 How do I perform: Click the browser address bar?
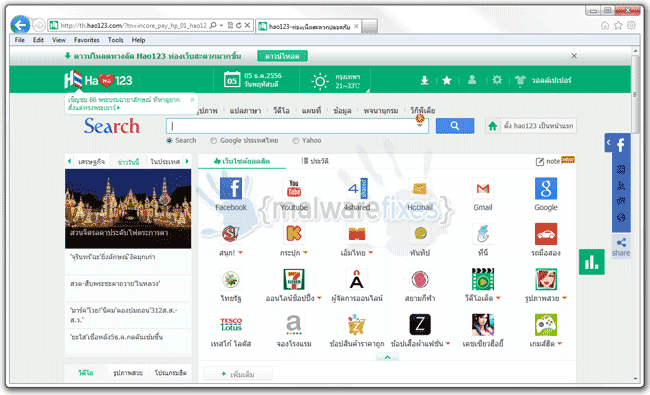(133, 25)
